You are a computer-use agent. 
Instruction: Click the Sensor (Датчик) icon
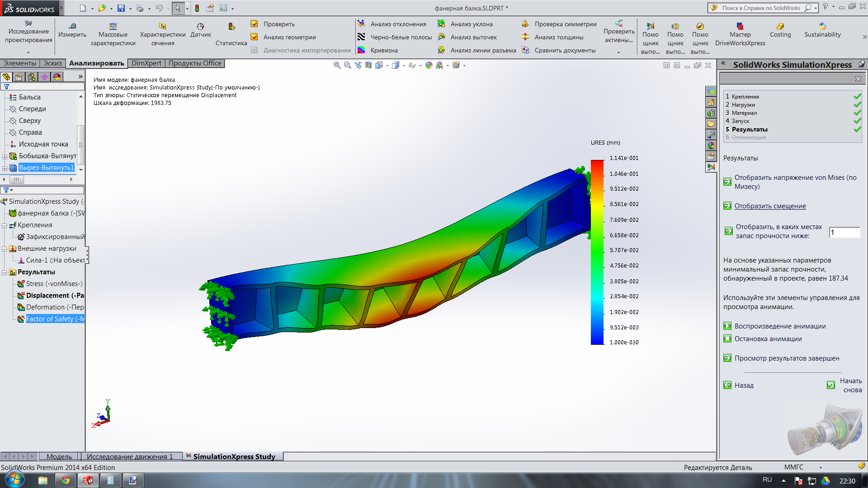coord(200,26)
